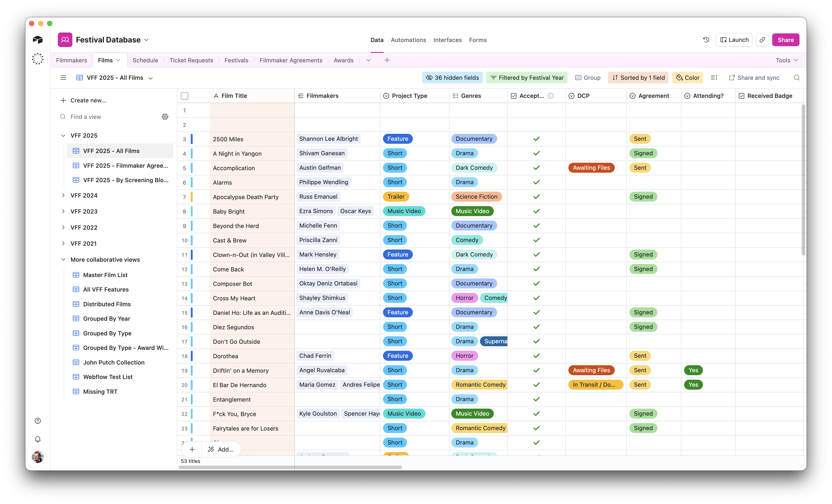832x504 pixels.
Task: Click the search magnifier icon in toolbar
Action: coord(797,78)
